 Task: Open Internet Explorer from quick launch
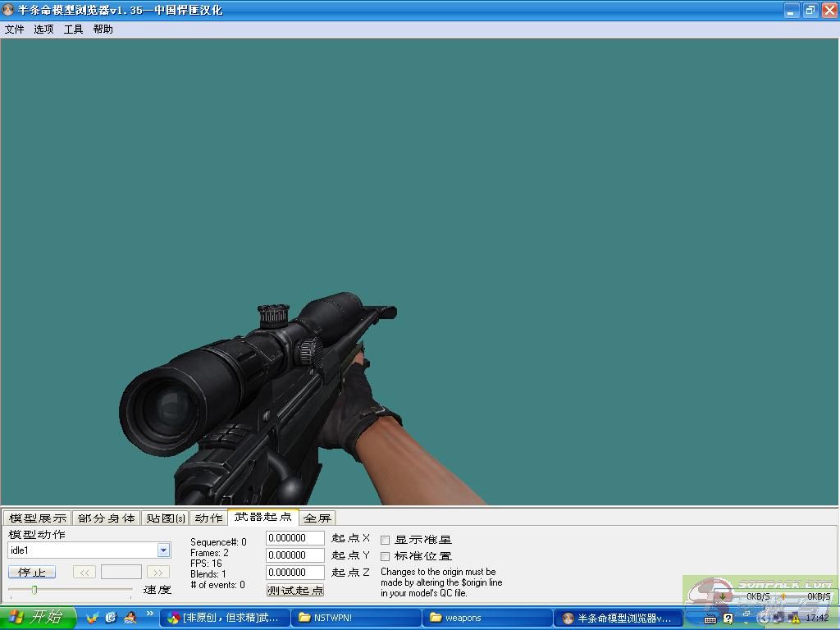tap(111, 618)
